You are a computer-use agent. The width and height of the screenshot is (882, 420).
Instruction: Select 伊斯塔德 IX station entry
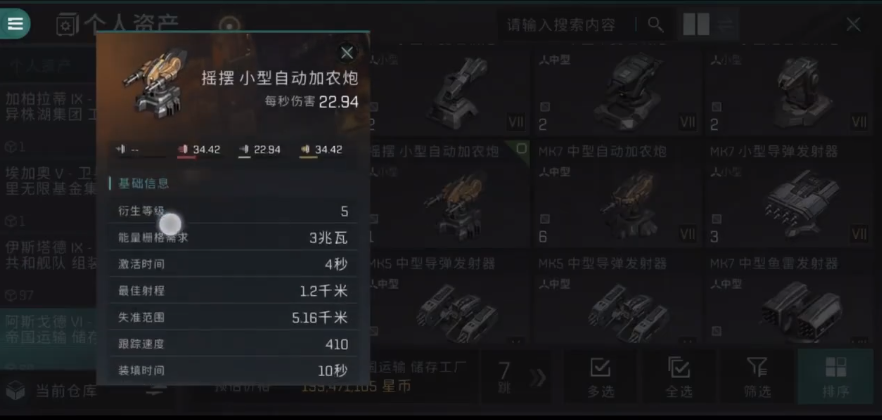click(50, 255)
